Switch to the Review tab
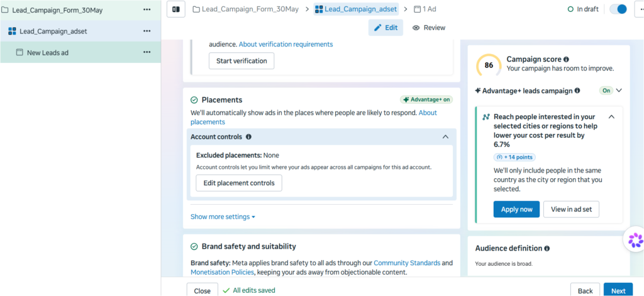644x296 pixels. (429, 28)
